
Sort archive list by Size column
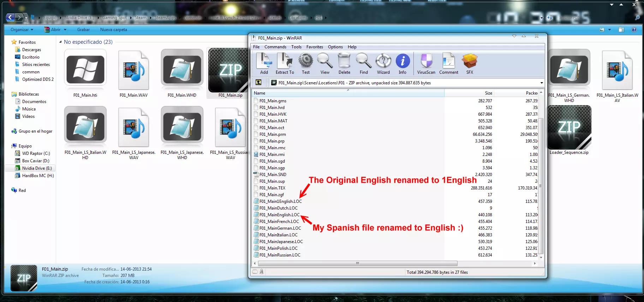(x=469, y=93)
